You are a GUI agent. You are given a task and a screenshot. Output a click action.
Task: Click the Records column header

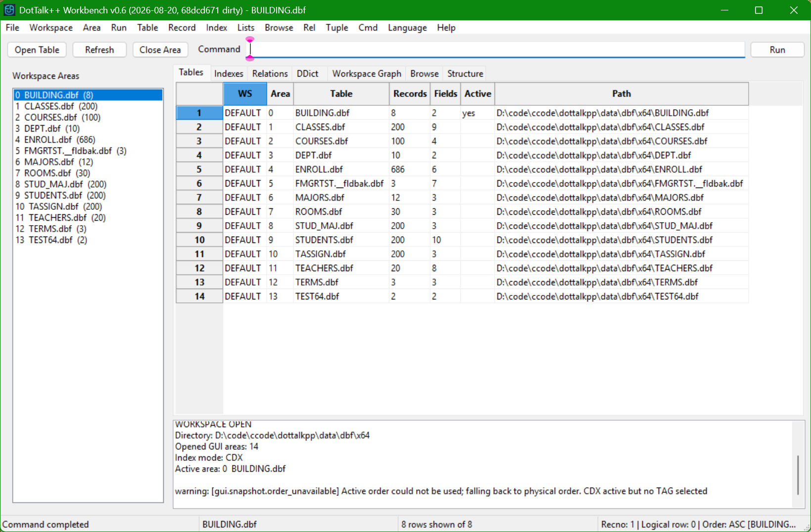[410, 94]
